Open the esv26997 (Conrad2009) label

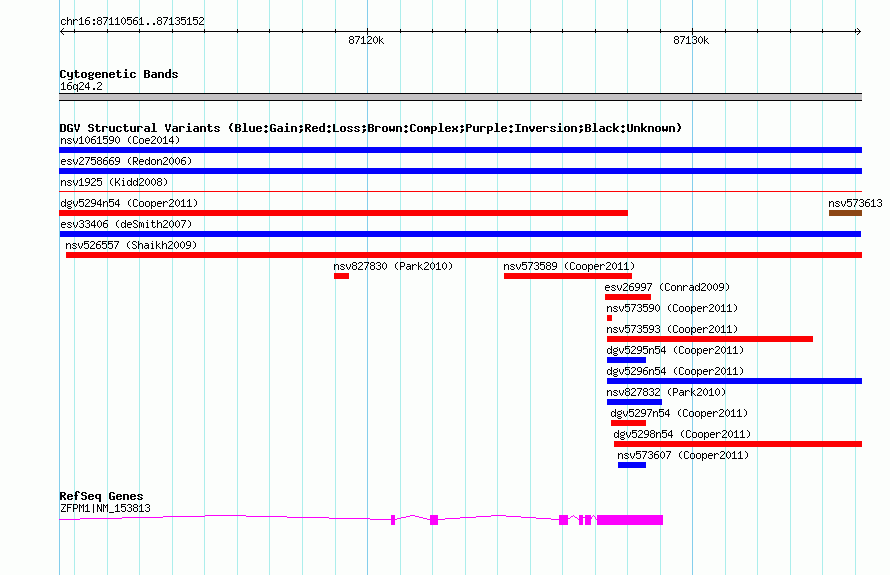pos(667,287)
